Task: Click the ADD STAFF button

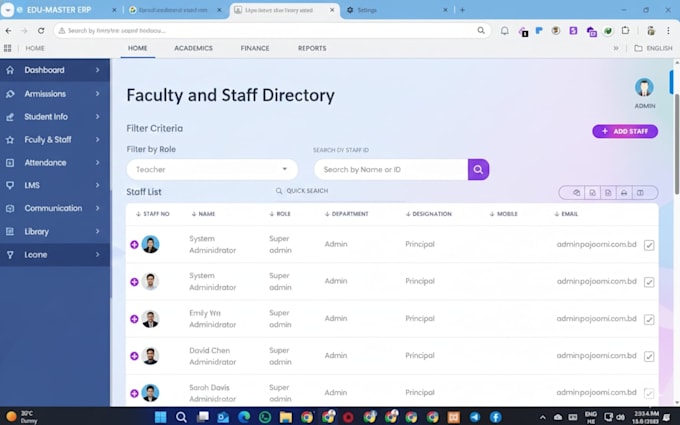Action: tap(625, 131)
